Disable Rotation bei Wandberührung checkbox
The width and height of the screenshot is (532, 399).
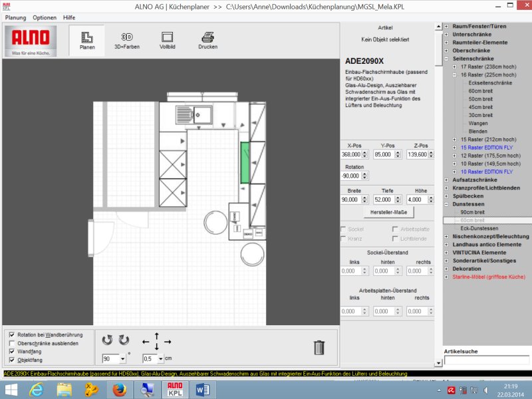point(11,334)
